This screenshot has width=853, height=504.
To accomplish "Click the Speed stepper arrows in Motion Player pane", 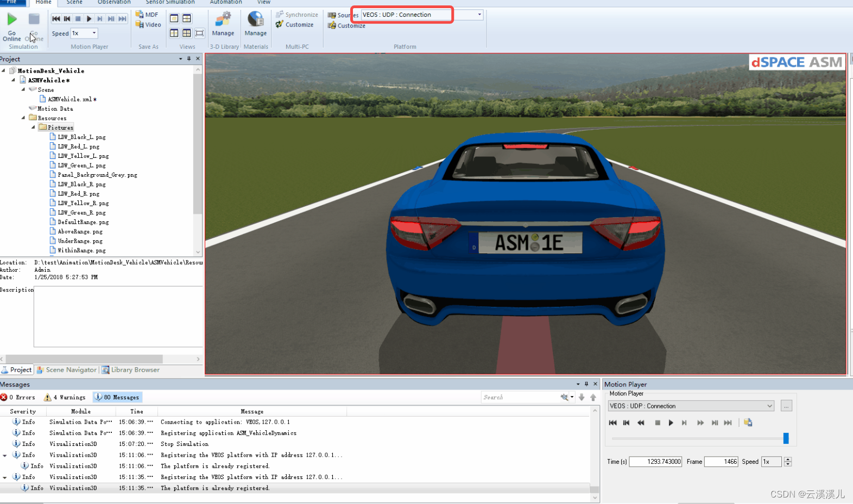I will click(x=788, y=462).
